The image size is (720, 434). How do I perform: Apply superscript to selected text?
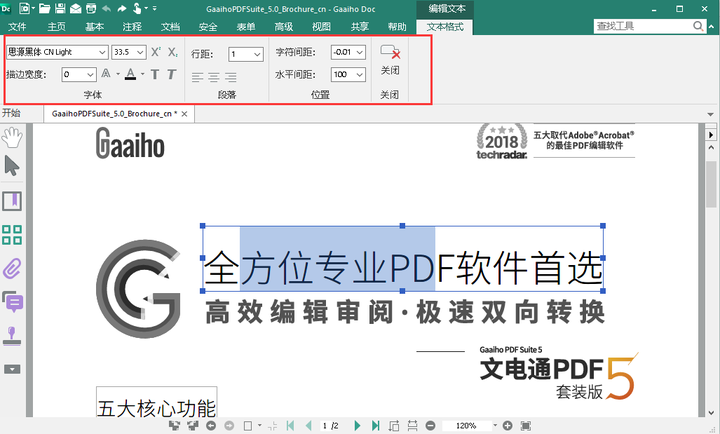156,52
